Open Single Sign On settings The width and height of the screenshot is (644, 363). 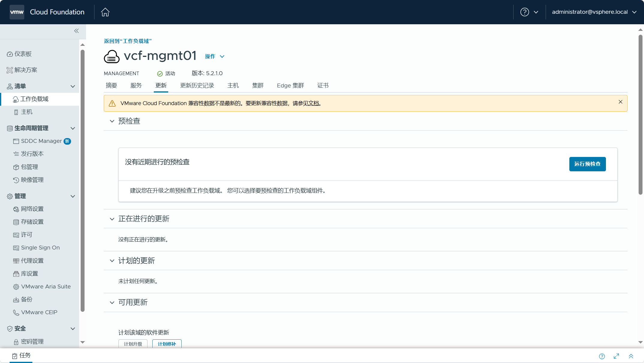click(36, 248)
